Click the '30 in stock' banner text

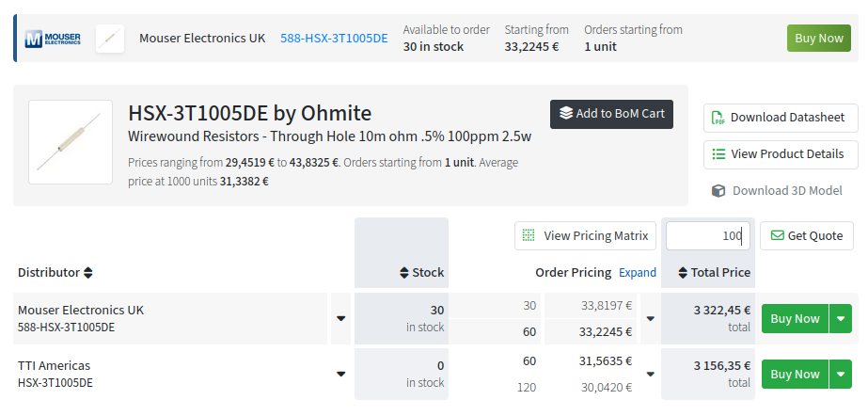click(434, 46)
